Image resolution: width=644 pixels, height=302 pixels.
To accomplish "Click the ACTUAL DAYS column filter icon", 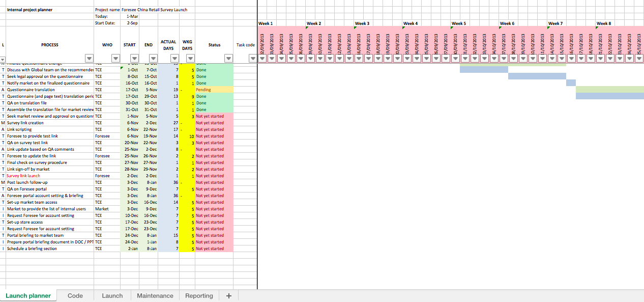I will coord(173,58).
